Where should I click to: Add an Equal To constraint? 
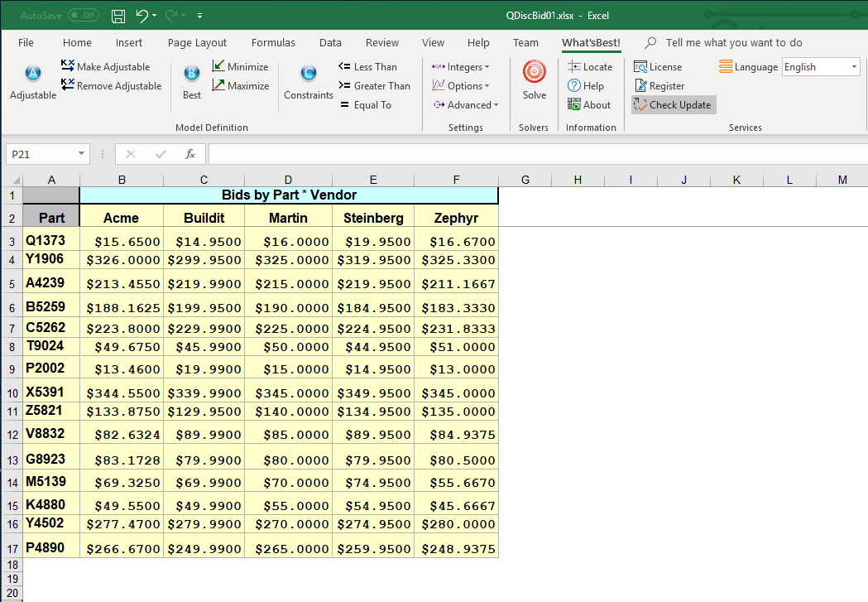tap(365, 104)
